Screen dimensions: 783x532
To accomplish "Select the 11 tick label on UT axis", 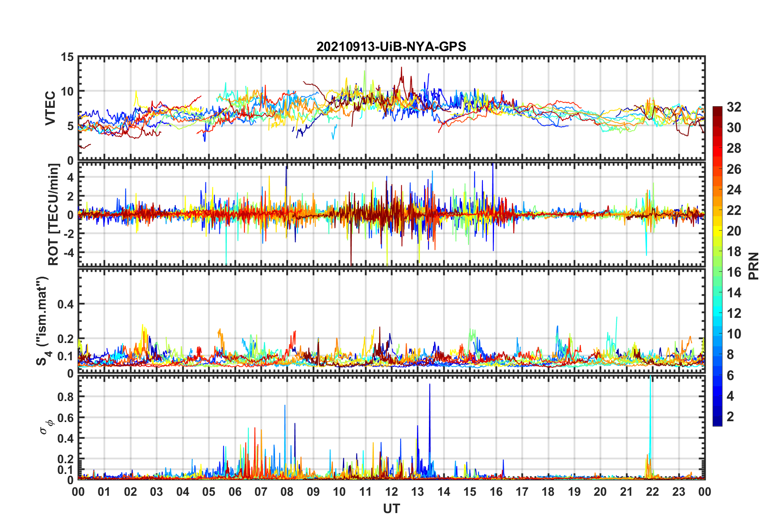I will (366, 492).
